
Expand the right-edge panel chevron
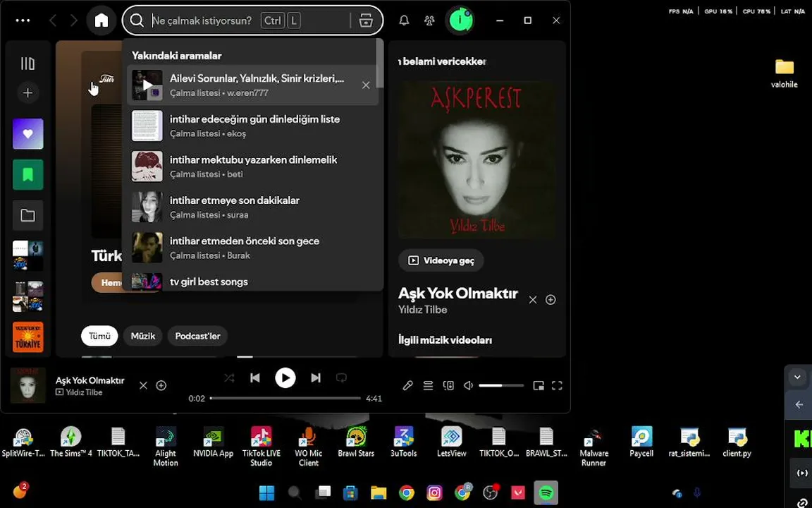point(797,377)
